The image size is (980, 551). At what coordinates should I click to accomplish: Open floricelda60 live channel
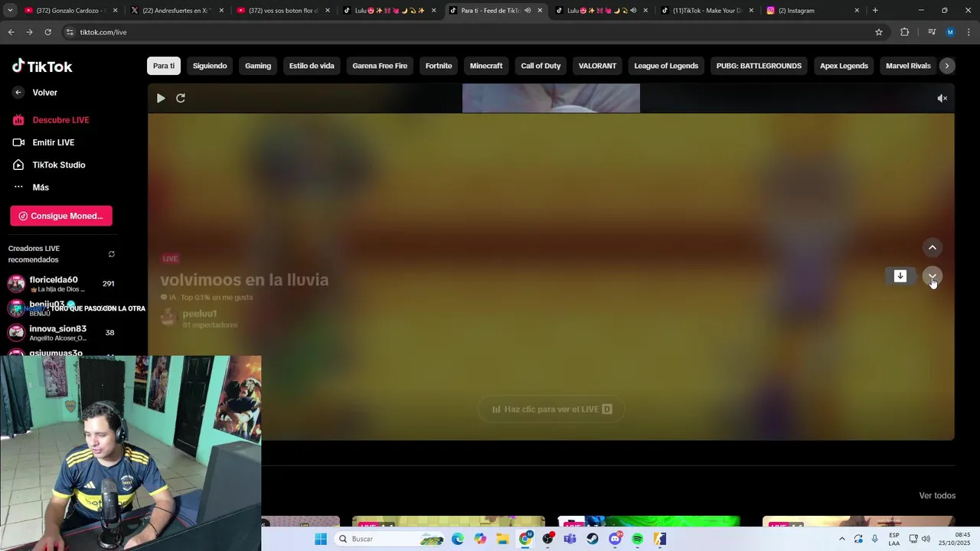[x=61, y=284]
